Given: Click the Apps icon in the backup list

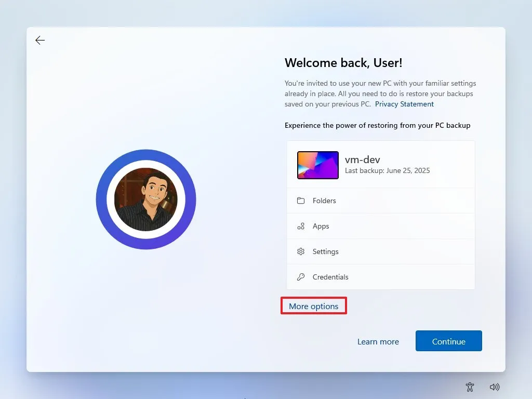Looking at the screenshot, I should coord(301,226).
